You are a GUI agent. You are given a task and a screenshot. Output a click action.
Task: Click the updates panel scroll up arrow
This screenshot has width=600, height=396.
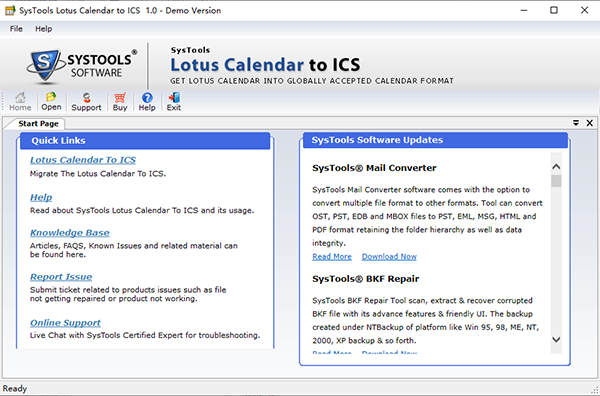(x=556, y=167)
